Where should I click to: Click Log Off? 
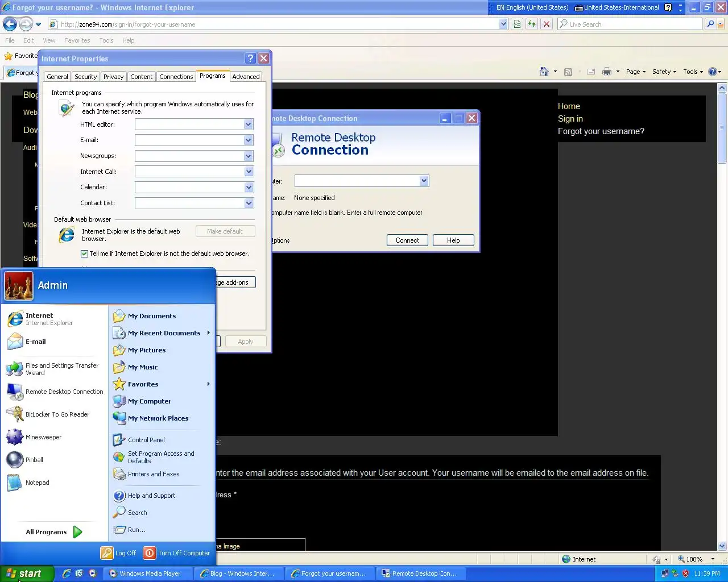pyautogui.click(x=118, y=553)
